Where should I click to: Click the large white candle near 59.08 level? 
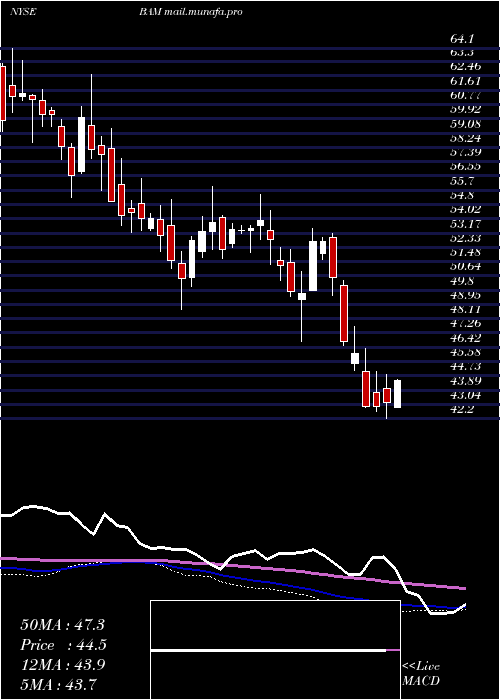[81, 145]
